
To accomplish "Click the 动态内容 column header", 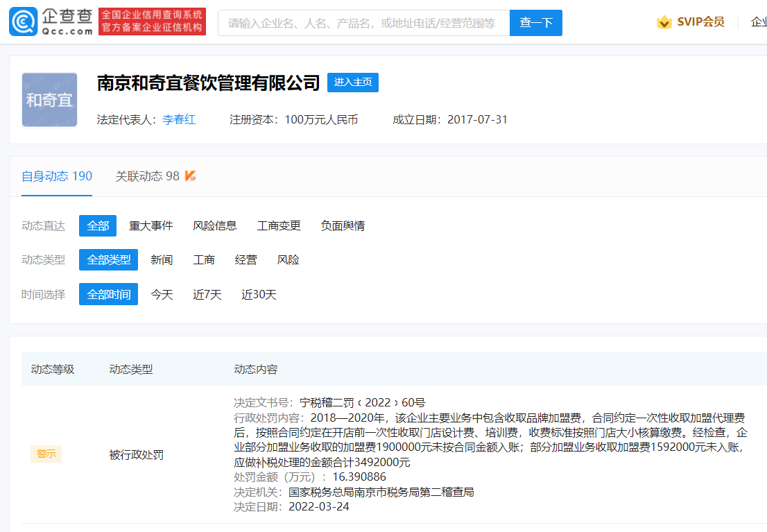I will click(x=256, y=369).
